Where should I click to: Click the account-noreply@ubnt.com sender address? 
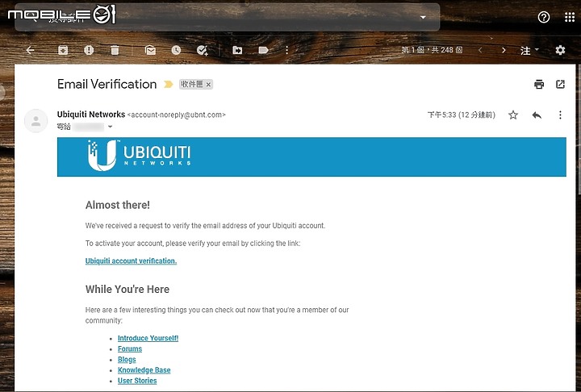coord(177,115)
